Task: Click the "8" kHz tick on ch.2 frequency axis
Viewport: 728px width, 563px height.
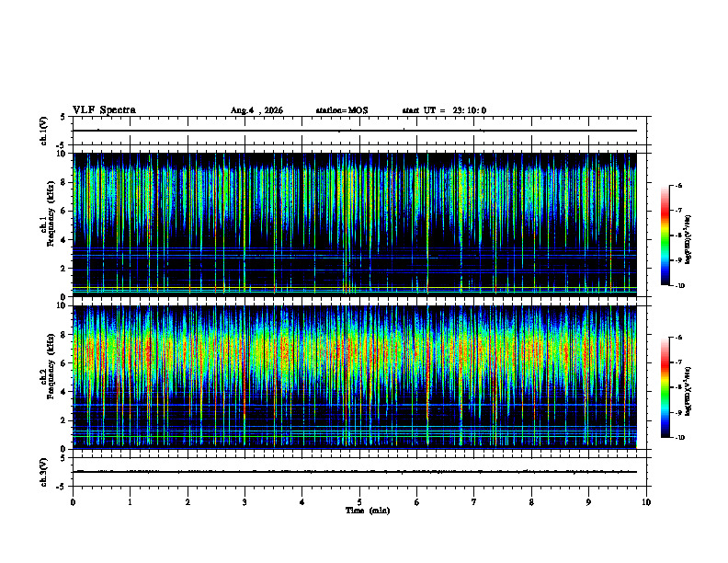Action: point(64,335)
